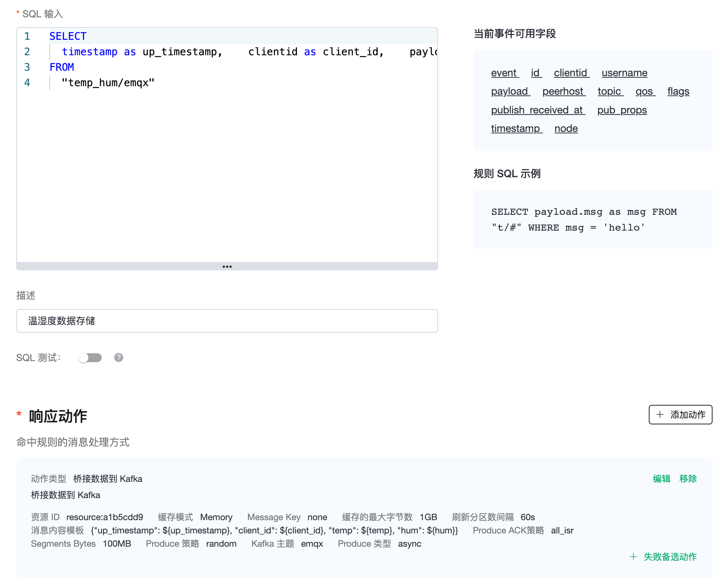
Task: Click the payload field link
Action: 510,91
